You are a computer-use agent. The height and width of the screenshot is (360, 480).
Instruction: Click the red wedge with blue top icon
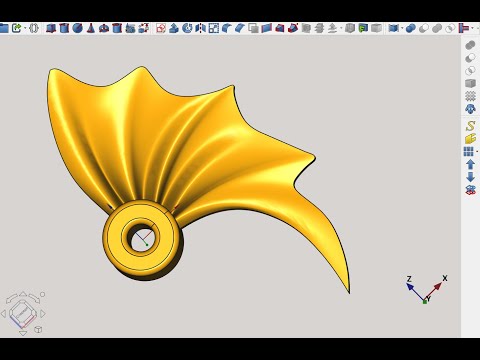click(293, 28)
